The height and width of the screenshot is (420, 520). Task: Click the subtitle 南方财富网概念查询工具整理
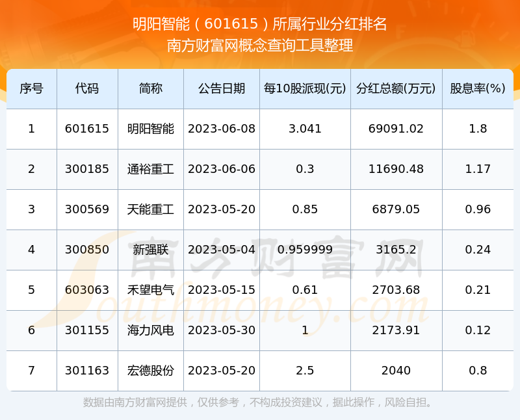[259, 46]
